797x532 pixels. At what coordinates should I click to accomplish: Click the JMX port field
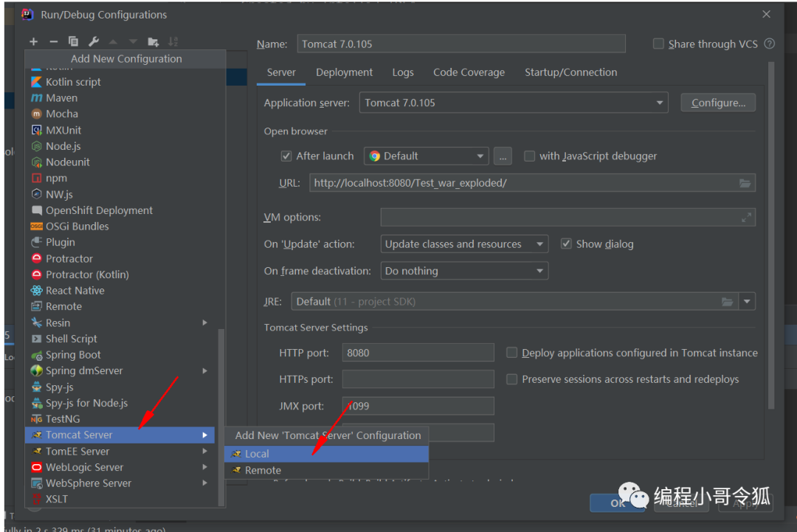418,406
